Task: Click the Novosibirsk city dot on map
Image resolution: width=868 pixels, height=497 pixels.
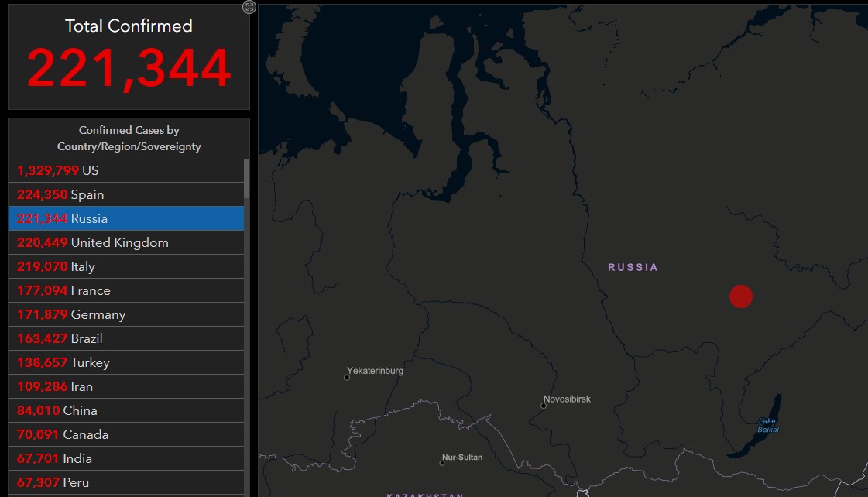Action: click(544, 406)
